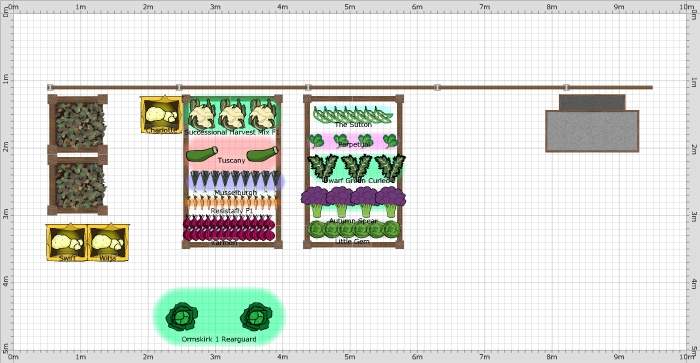Select the Little Gem lettuce row
Screen dimensions: 700x363
[354, 231]
